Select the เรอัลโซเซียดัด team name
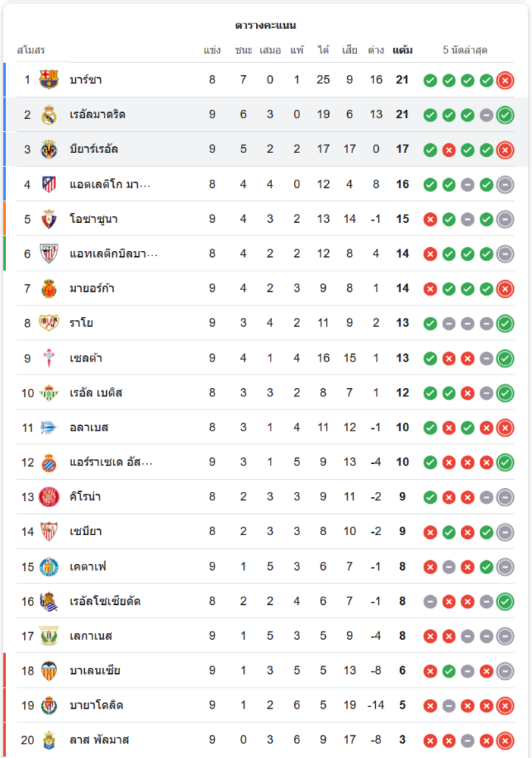The height and width of the screenshot is (758, 532). point(105,602)
